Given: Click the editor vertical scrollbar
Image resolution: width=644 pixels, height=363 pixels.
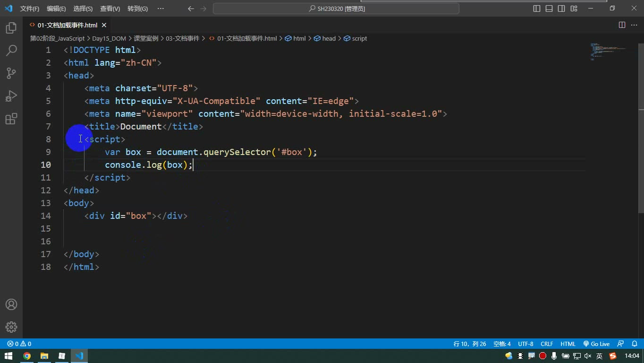Looking at the screenshot, I should [641, 128].
